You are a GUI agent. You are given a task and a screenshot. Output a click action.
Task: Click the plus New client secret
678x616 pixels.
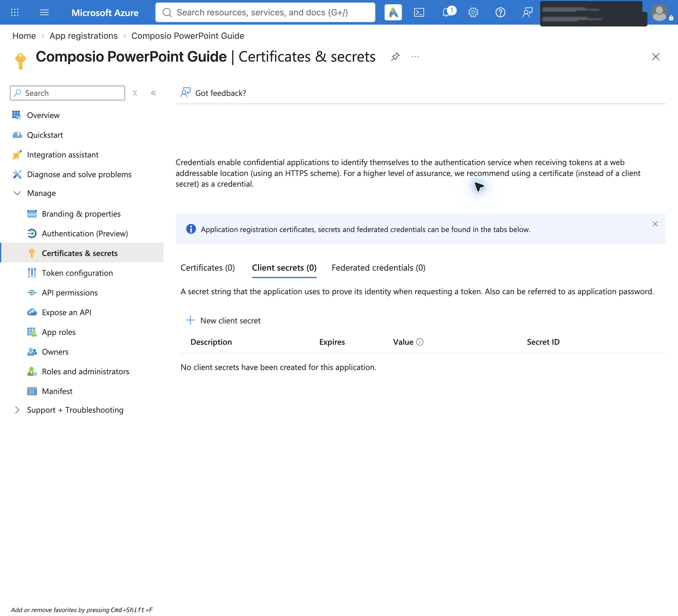[223, 321]
